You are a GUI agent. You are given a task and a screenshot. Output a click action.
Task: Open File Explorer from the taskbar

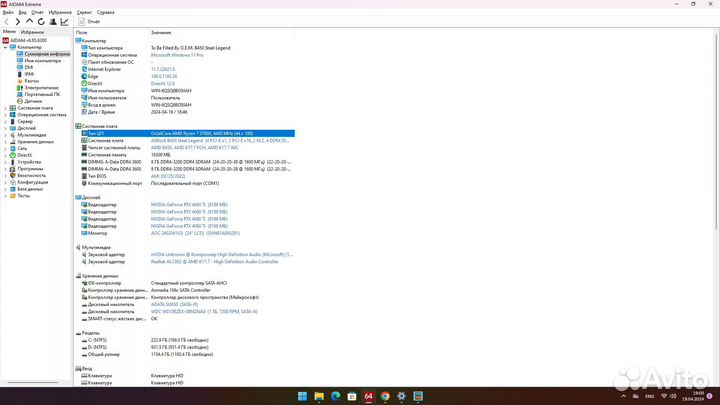pyautogui.click(x=319, y=396)
